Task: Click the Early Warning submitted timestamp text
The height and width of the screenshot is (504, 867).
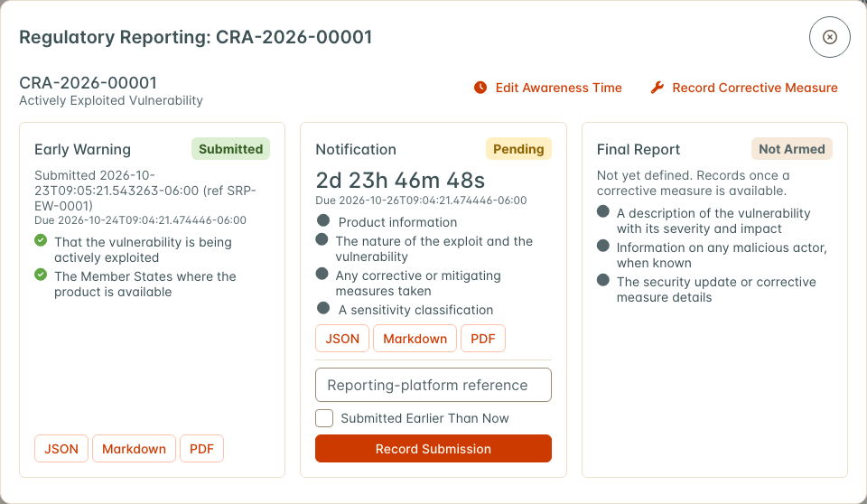Action: (x=145, y=191)
